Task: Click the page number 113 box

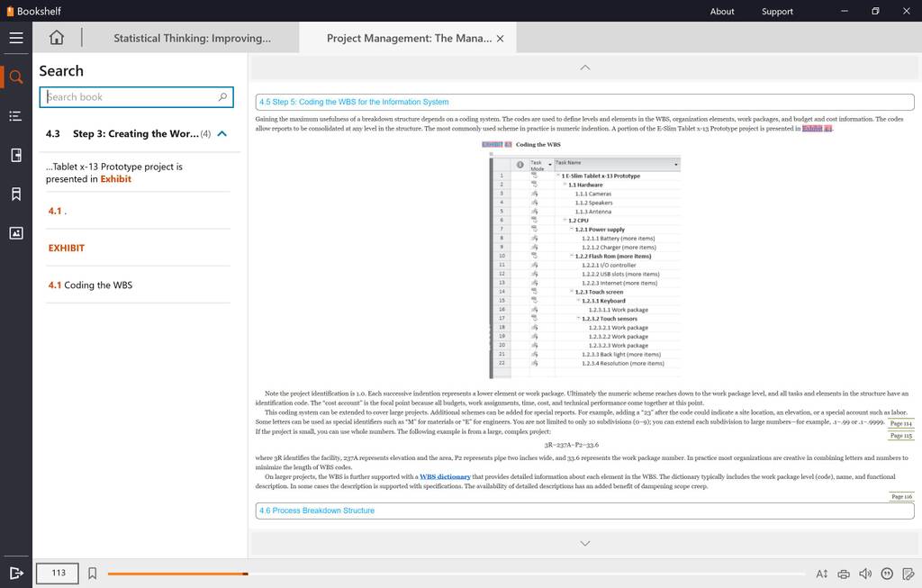Action: [58, 574]
